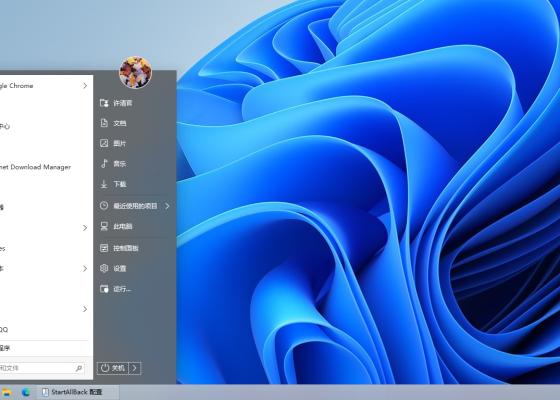The width and height of the screenshot is (560, 400).
Task: Open 文档 (Documents) from the start menu
Action: (120, 123)
